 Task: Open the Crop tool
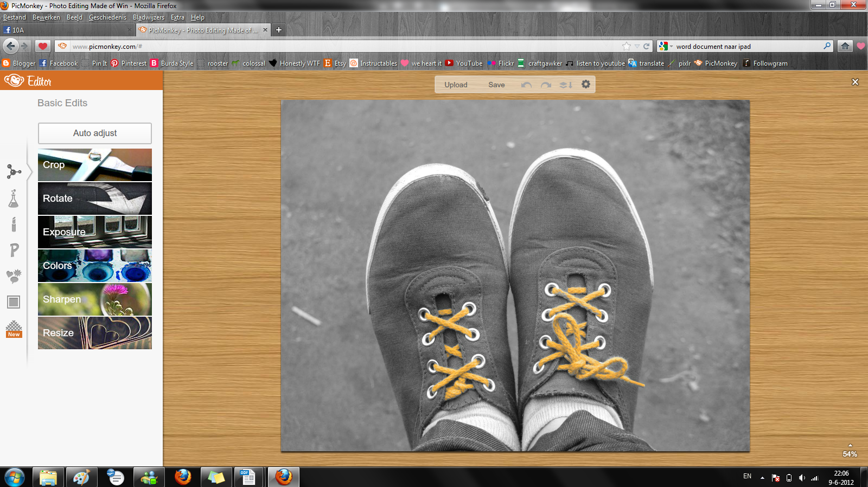95,165
